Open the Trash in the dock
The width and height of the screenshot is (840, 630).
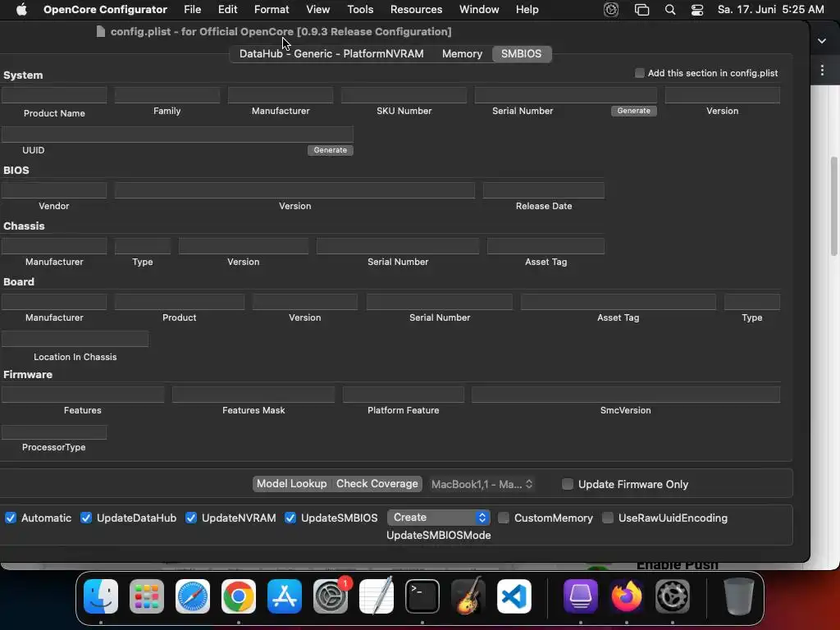coord(739,596)
